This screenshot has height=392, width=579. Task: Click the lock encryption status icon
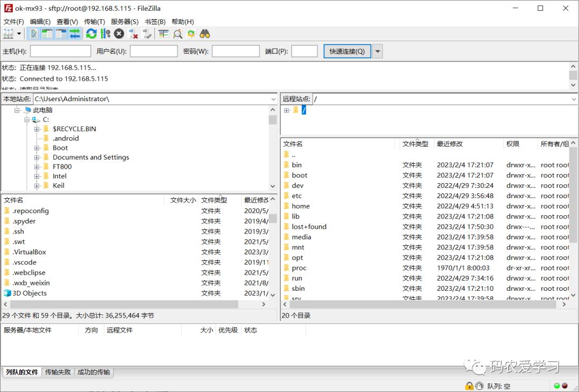tap(469, 386)
